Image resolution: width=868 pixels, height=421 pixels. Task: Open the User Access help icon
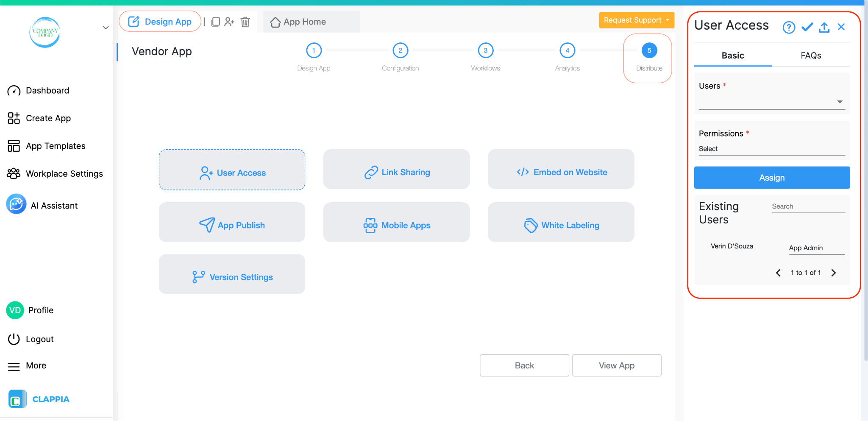point(788,27)
